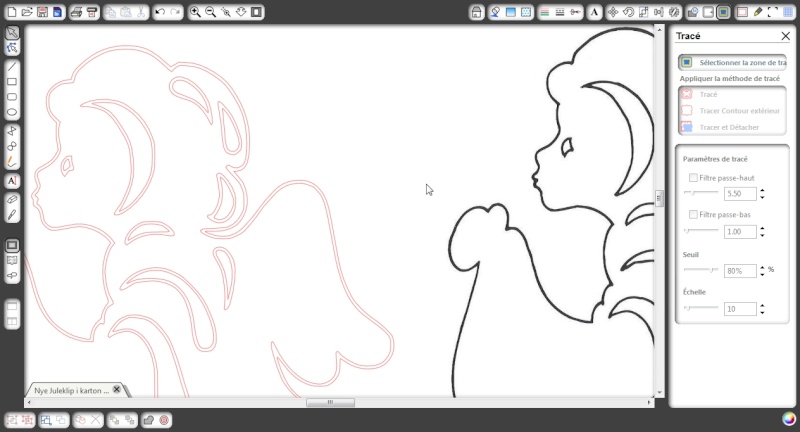Choose the Select arrow tool
Image resolution: width=800 pixels, height=432 pixels.
point(12,33)
